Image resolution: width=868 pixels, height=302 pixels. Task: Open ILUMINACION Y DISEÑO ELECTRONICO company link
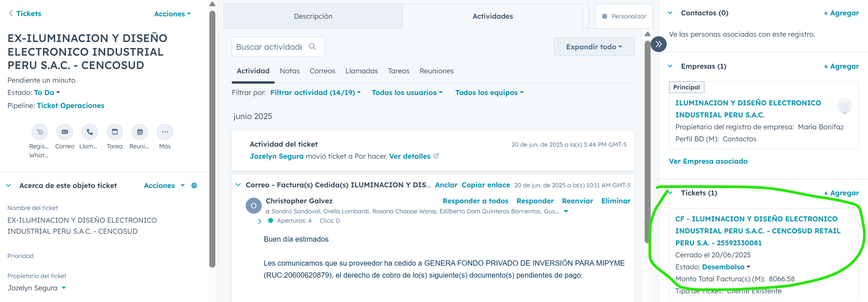(748, 109)
